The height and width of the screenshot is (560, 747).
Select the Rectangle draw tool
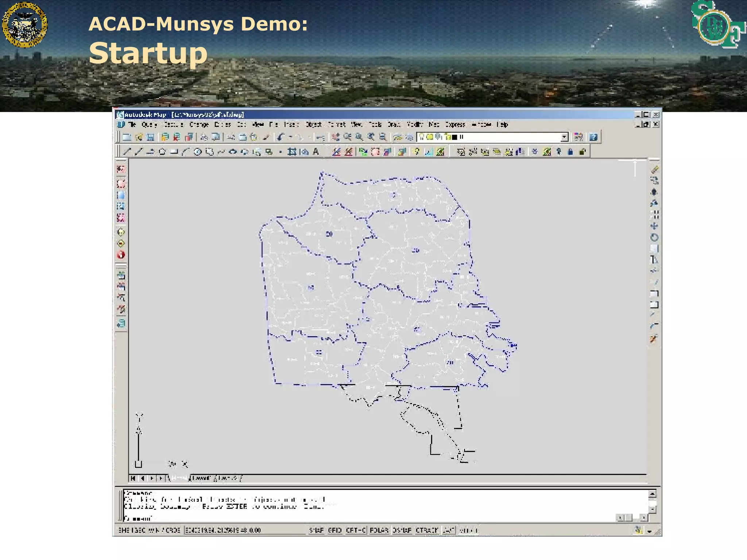point(174,152)
